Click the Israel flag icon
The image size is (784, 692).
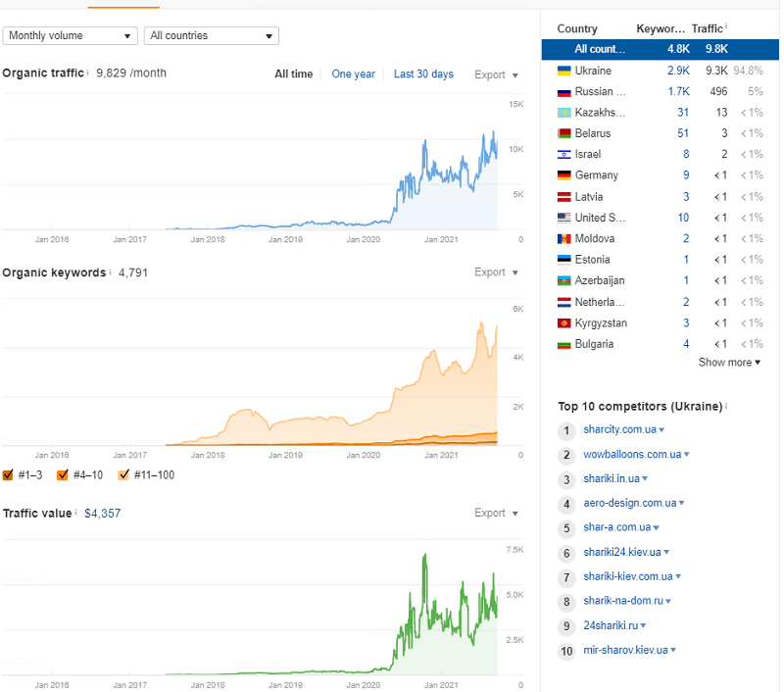(563, 154)
